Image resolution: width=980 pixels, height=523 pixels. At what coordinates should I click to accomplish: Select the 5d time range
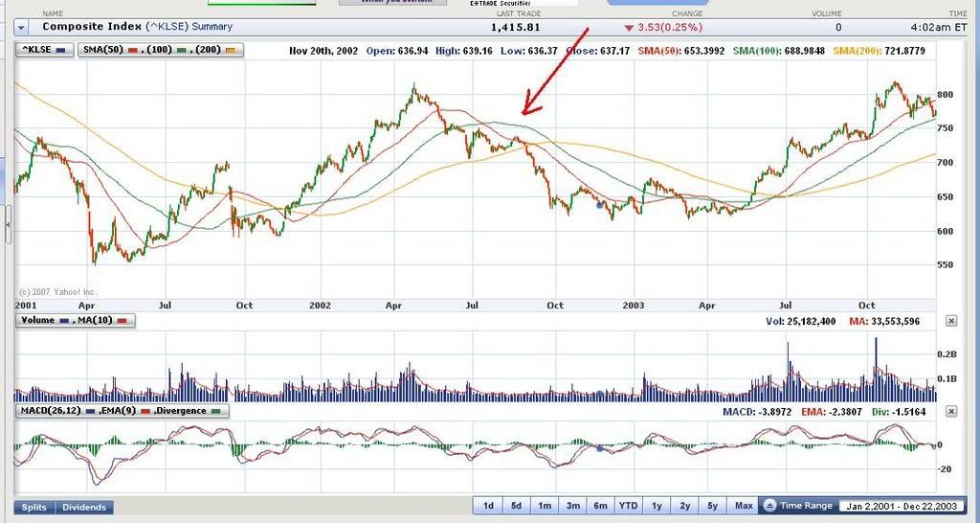tap(515, 506)
